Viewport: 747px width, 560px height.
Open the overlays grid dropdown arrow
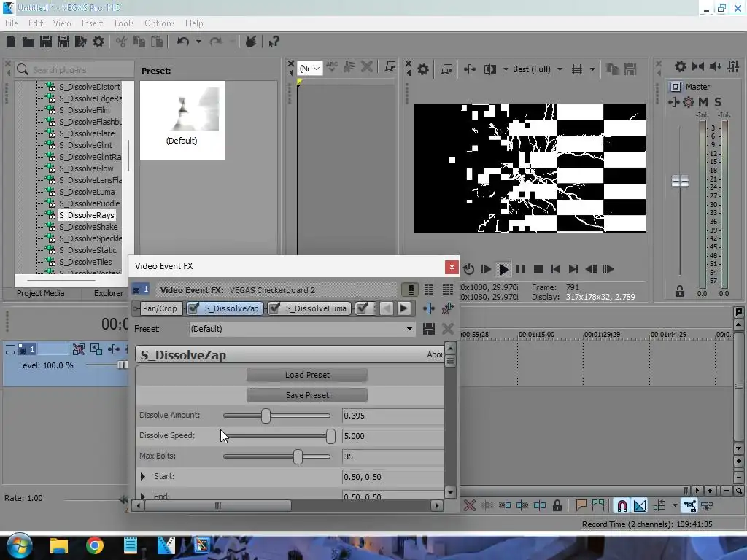coord(592,69)
